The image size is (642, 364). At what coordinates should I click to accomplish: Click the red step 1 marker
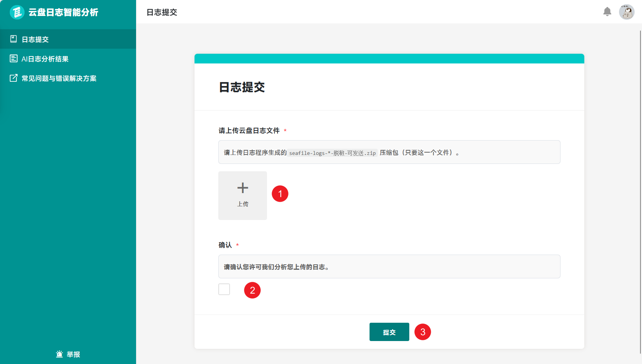coord(280,193)
